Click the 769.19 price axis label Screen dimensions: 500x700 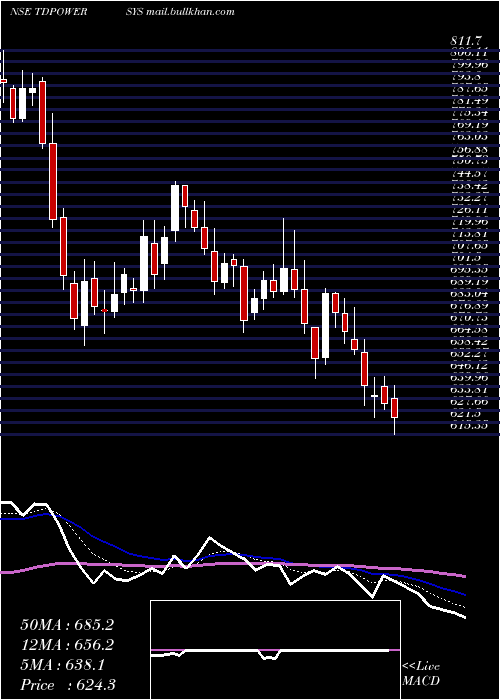(469, 125)
